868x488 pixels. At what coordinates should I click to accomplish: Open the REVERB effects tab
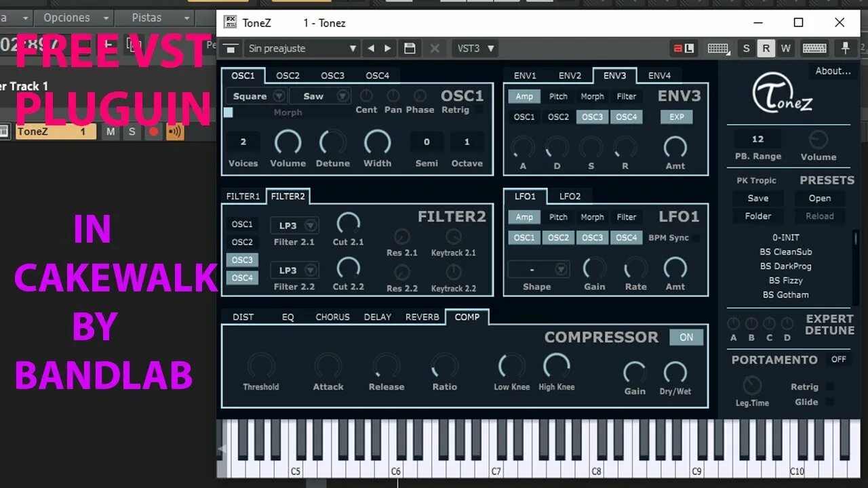point(422,317)
